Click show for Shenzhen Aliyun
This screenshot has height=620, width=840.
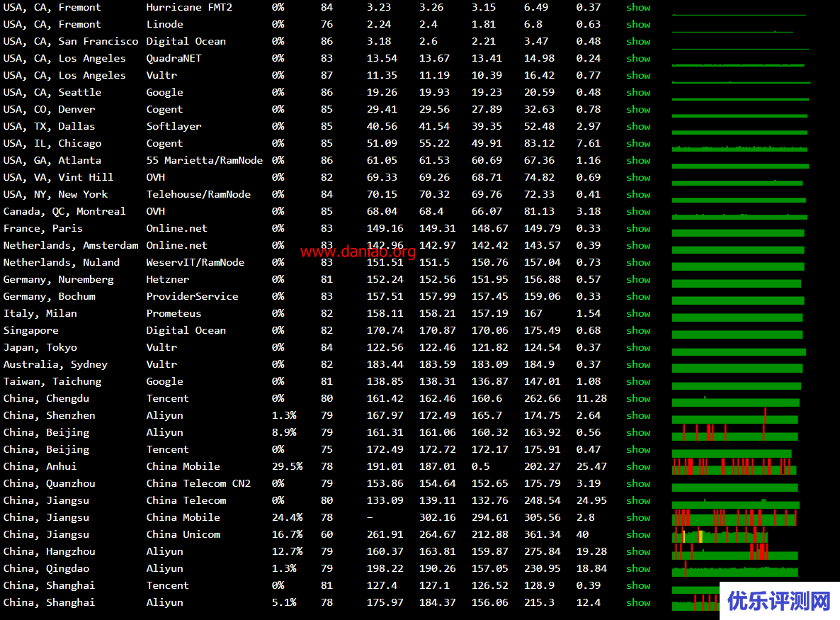(x=638, y=416)
